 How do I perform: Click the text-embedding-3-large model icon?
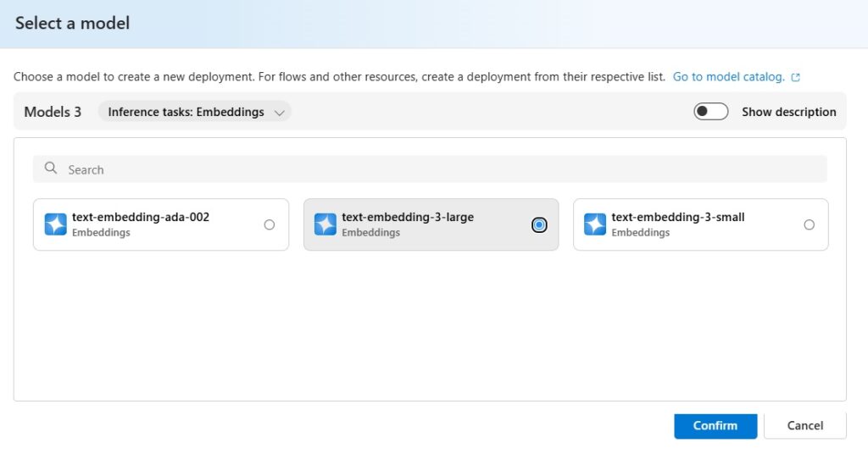[x=325, y=224]
